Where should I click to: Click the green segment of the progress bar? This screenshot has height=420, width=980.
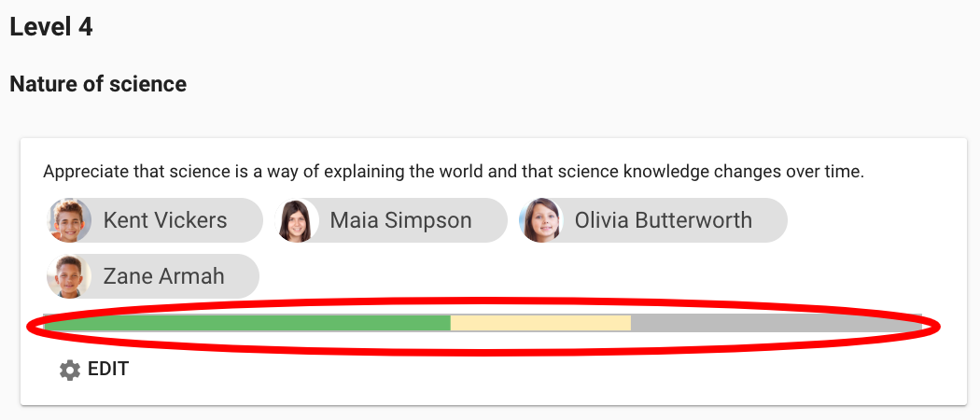pos(247,323)
